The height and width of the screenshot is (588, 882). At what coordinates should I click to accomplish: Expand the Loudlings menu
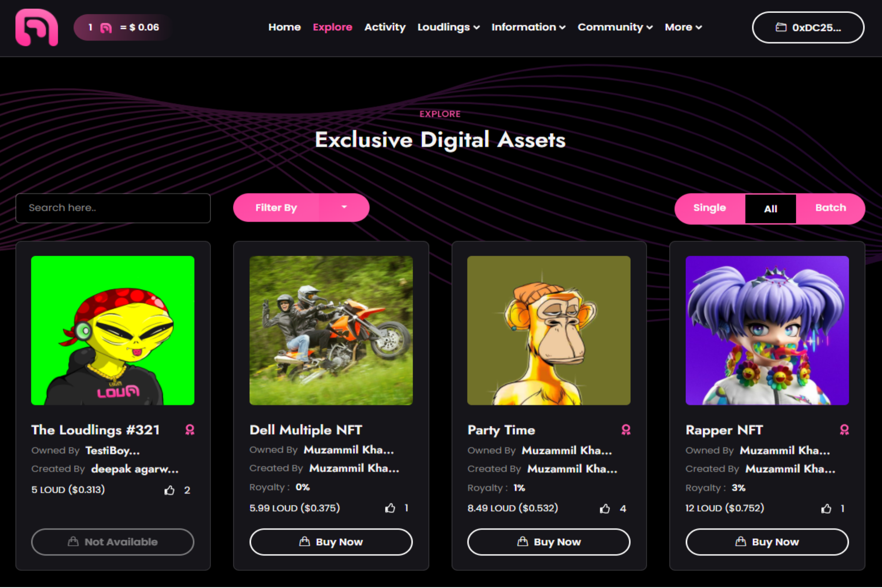click(x=448, y=27)
